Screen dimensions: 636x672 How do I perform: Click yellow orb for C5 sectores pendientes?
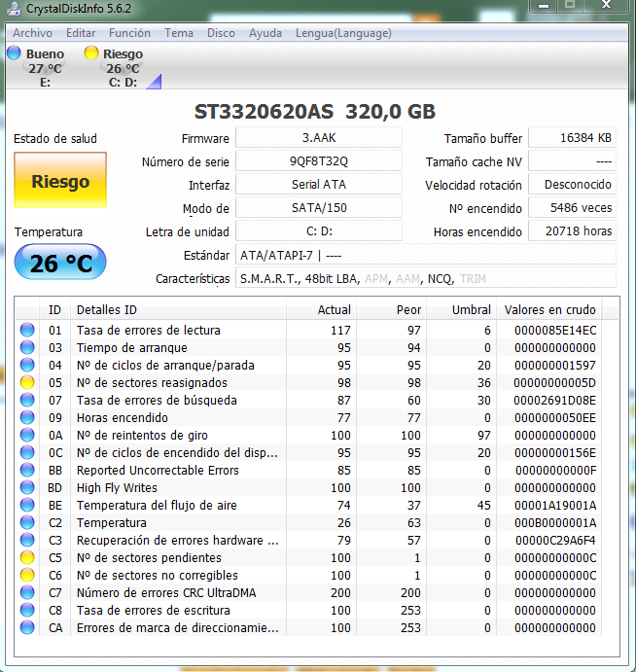point(27,557)
